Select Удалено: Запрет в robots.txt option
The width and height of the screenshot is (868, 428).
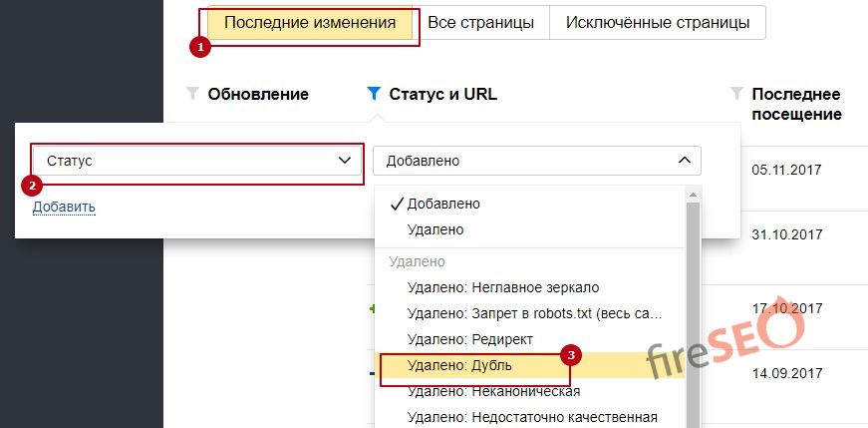click(x=530, y=313)
